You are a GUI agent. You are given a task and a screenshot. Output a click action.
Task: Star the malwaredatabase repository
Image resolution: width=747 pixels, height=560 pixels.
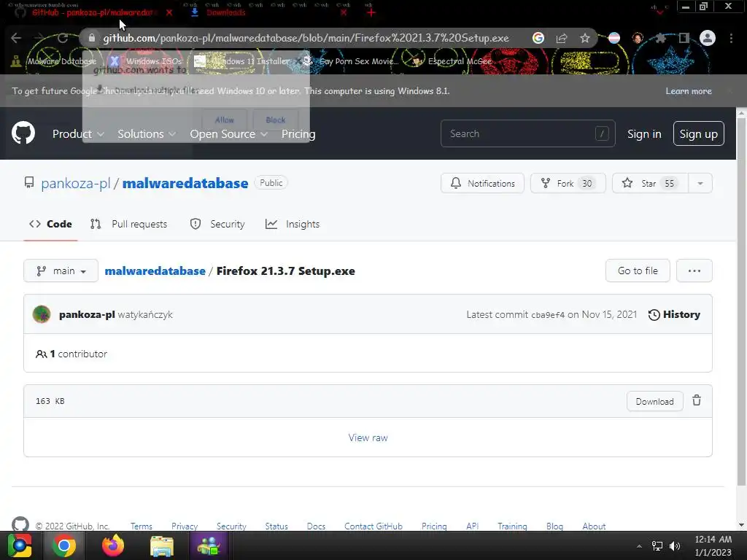pos(650,183)
